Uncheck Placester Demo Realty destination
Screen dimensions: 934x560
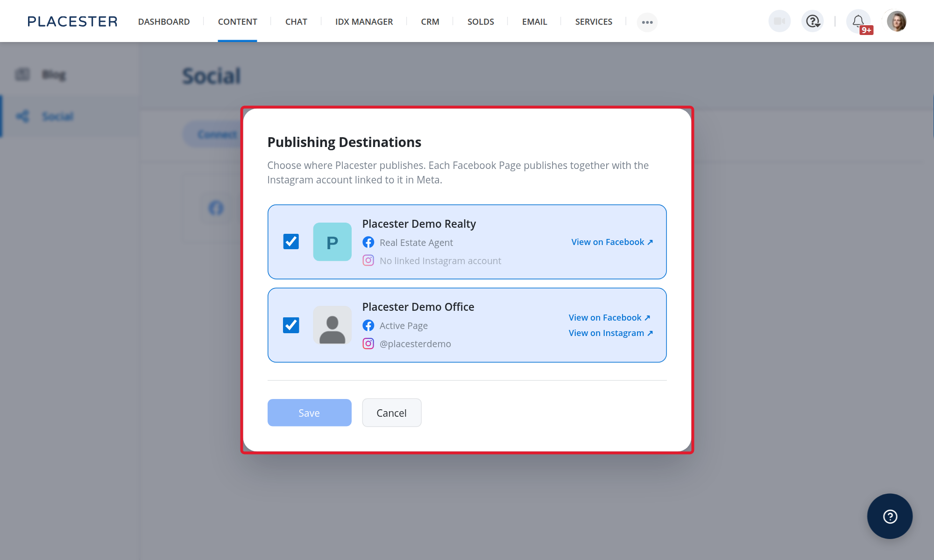[x=291, y=242]
